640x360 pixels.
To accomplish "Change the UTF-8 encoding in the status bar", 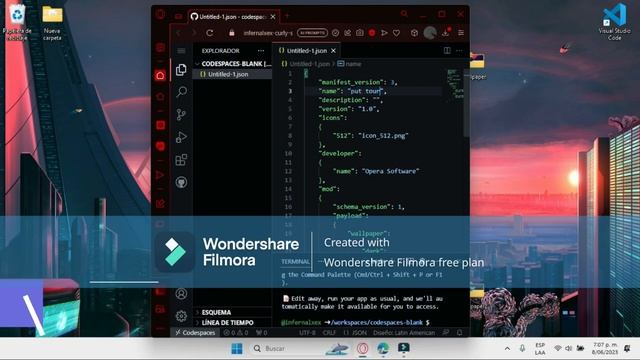I will [307, 333].
